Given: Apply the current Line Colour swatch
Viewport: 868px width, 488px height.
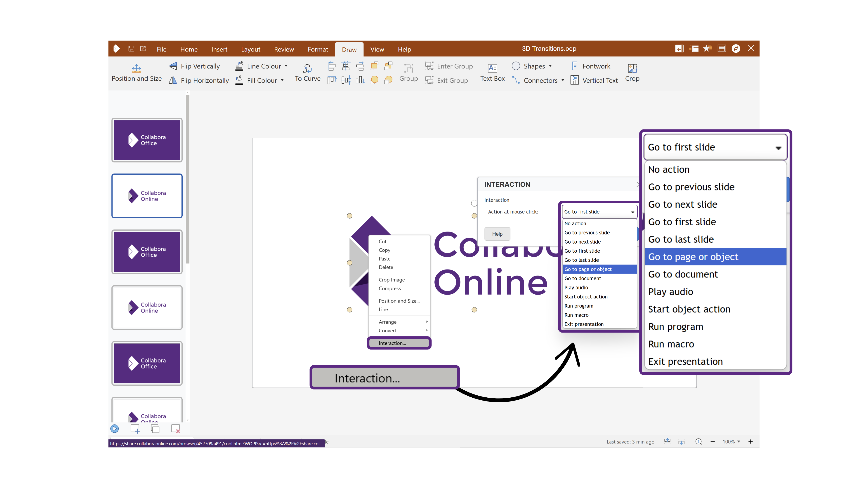Looking at the screenshot, I should pos(239,66).
